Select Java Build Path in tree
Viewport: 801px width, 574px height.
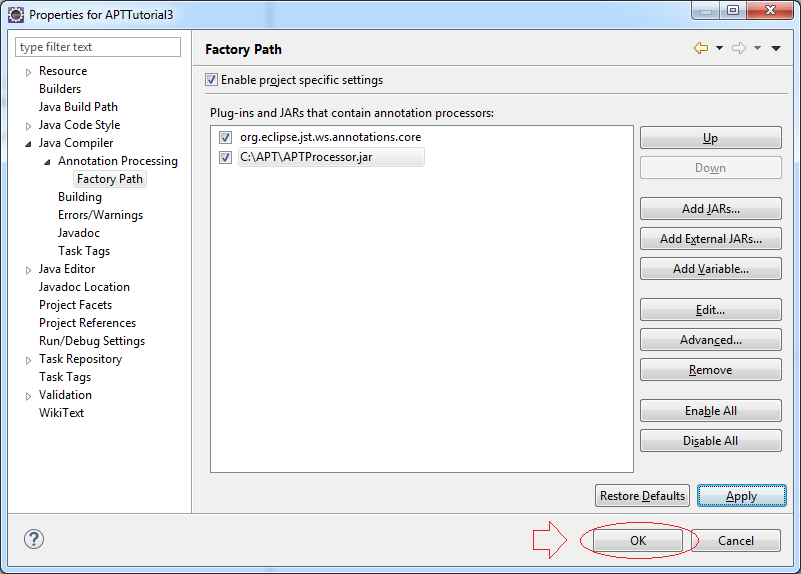[78, 107]
